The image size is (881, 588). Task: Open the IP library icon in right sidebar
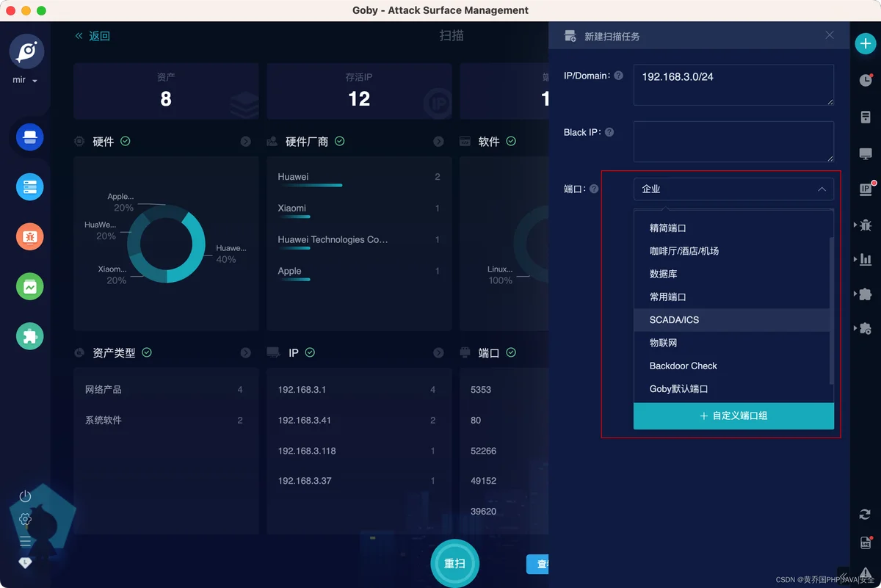pos(866,189)
